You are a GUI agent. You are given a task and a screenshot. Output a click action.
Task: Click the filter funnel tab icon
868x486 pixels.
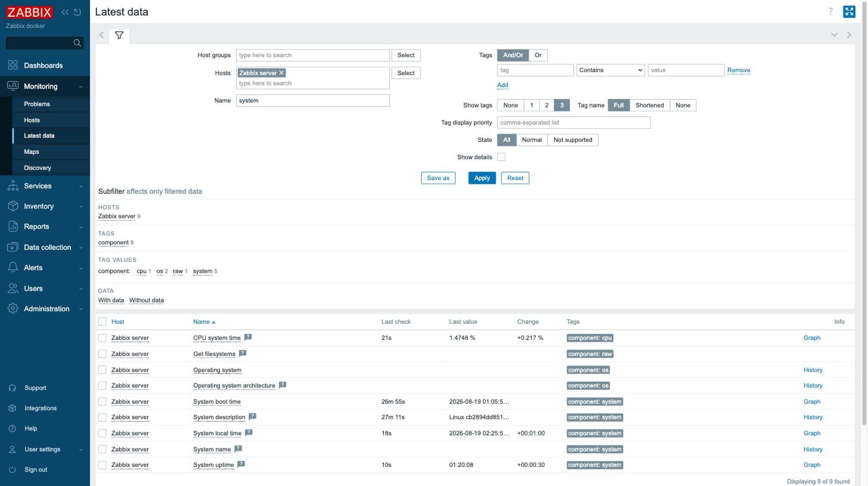[119, 36]
